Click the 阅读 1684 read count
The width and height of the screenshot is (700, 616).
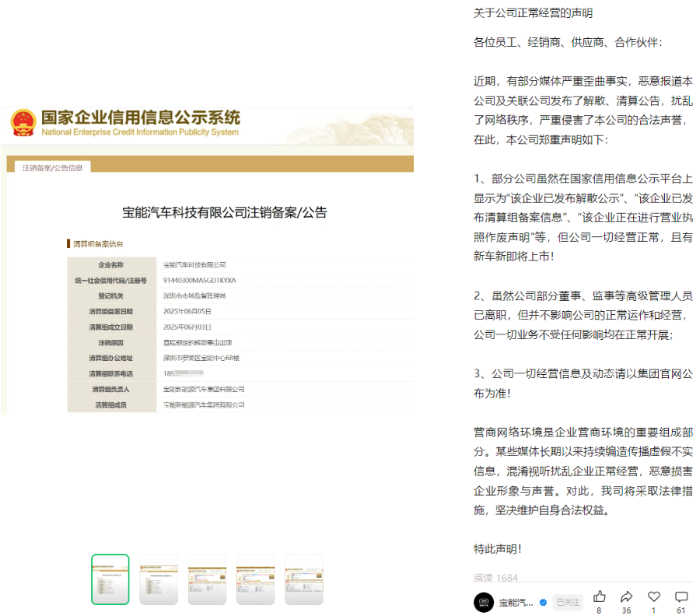[x=495, y=578]
